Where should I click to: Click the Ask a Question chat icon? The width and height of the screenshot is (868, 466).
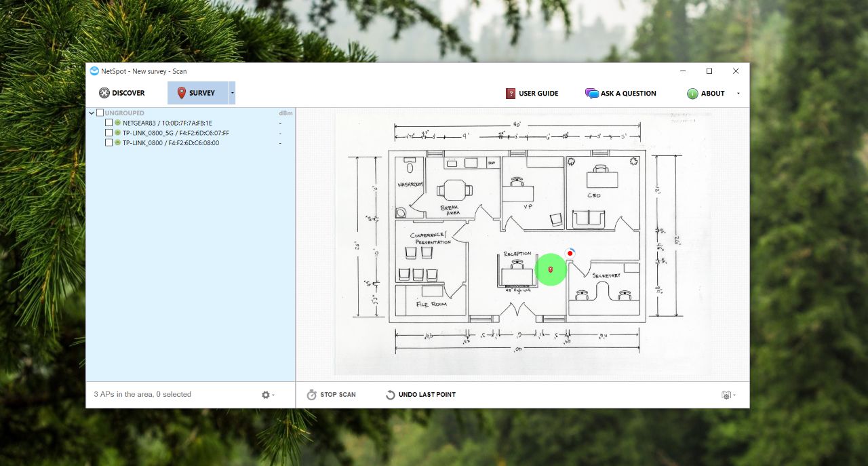pos(591,94)
